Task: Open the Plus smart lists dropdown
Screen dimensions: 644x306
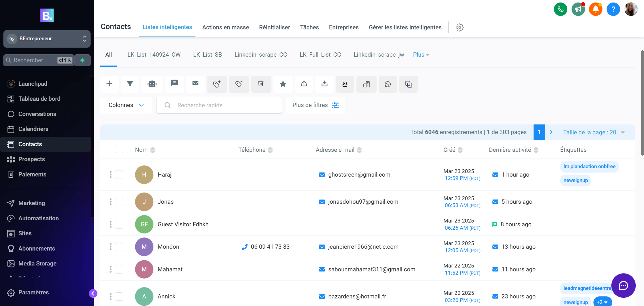Action: click(x=421, y=55)
